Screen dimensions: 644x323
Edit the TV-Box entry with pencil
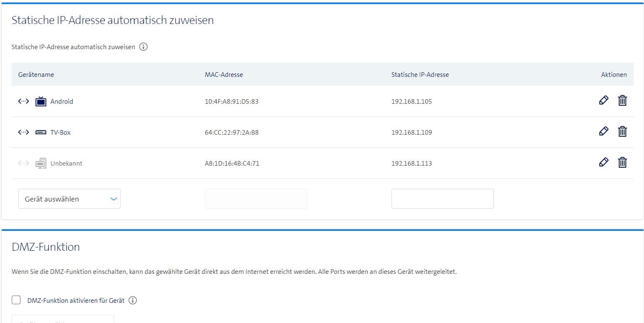[x=603, y=131]
